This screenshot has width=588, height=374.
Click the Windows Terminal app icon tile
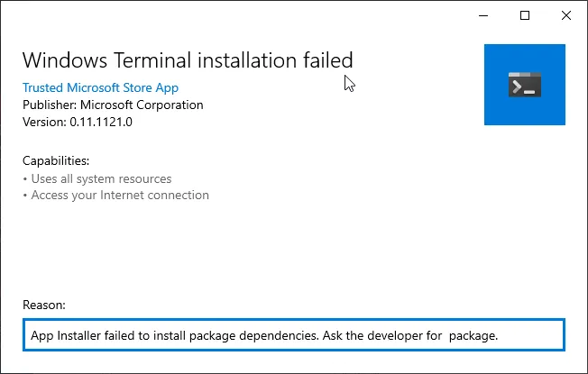pyautogui.click(x=524, y=85)
